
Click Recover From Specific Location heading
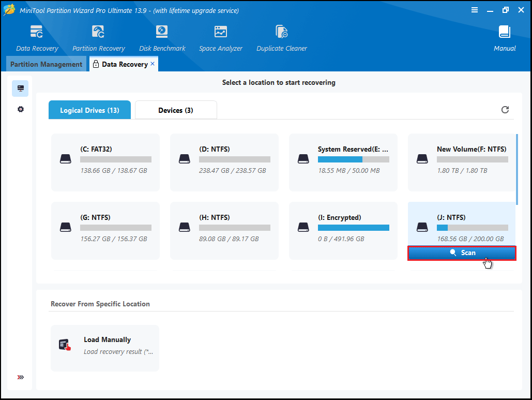click(x=100, y=304)
